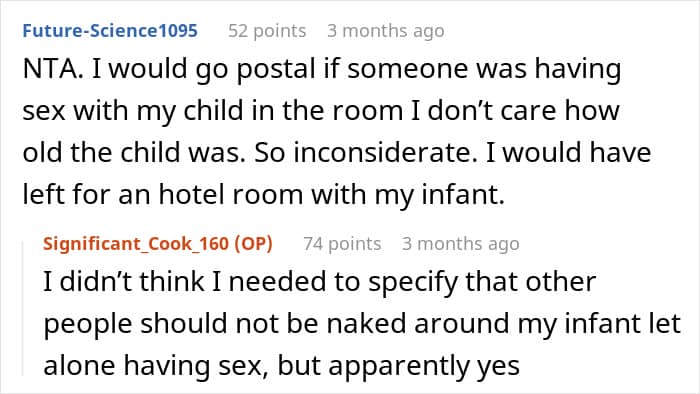Click the word 'infant' in the reply's second line
Viewport: 700px width, 394px height.
pos(602,323)
